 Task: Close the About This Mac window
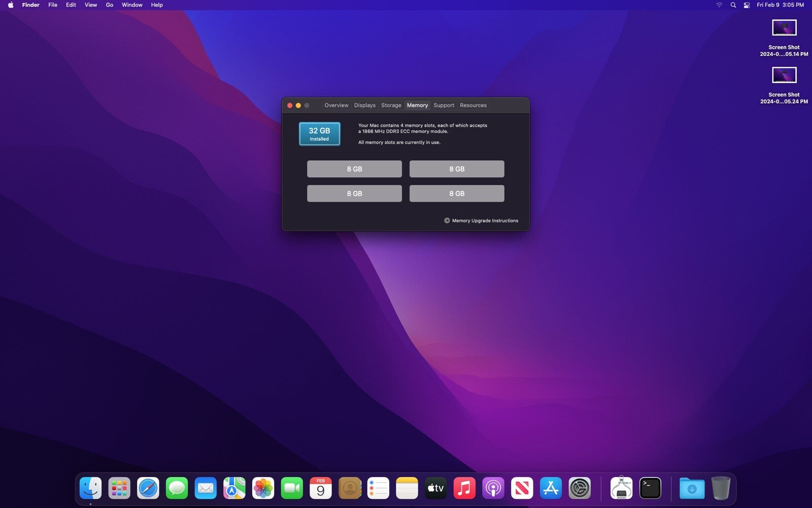tap(290, 106)
